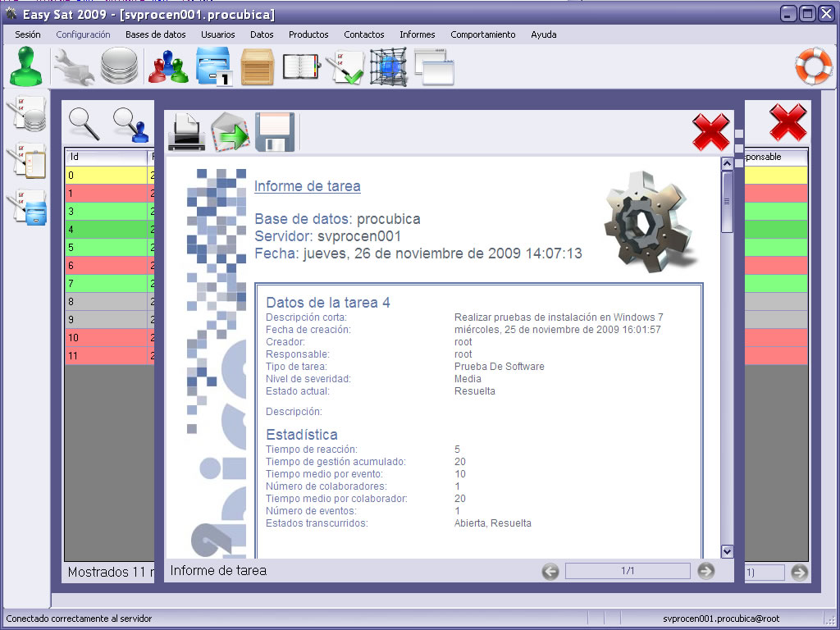The width and height of the screenshot is (840, 630).
Task: Select the task row with Id 1
Action: [109, 194]
